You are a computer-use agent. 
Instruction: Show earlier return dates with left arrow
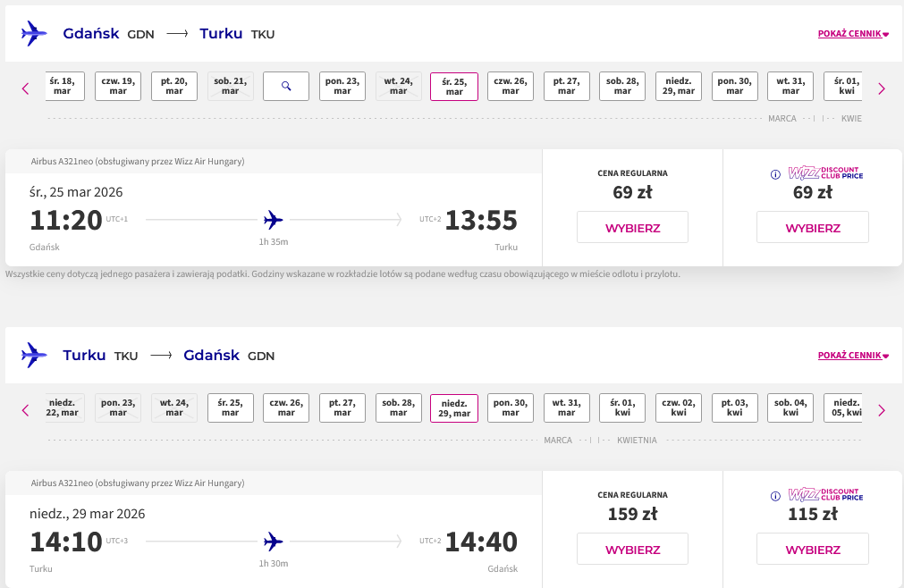[x=25, y=410]
